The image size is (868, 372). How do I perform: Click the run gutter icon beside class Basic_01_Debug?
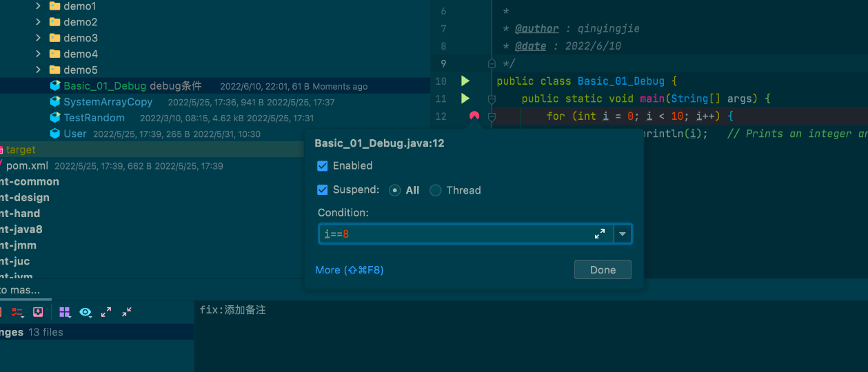[465, 81]
